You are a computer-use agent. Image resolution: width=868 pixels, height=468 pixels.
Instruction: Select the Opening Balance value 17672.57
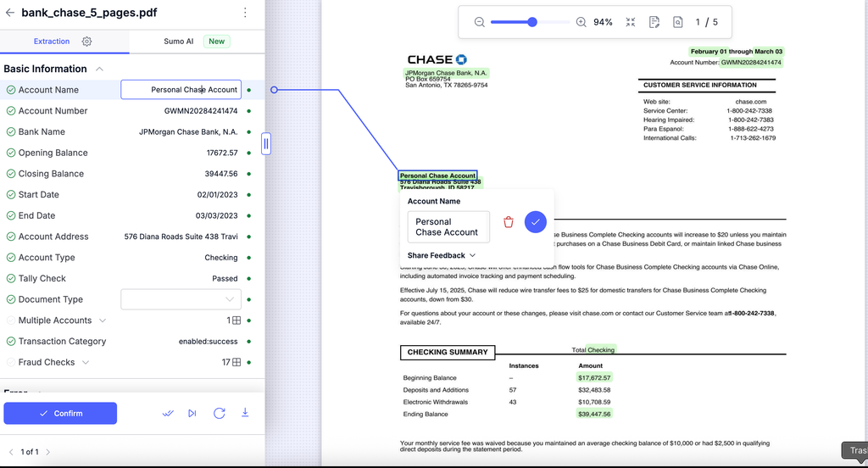point(222,153)
